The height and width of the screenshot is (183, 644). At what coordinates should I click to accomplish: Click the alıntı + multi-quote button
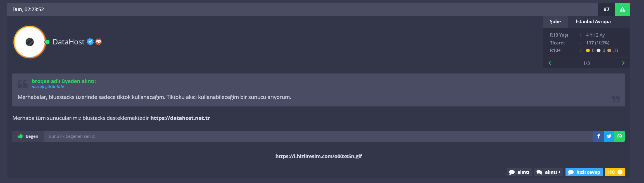pyautogui.click(x=549, y=172)
